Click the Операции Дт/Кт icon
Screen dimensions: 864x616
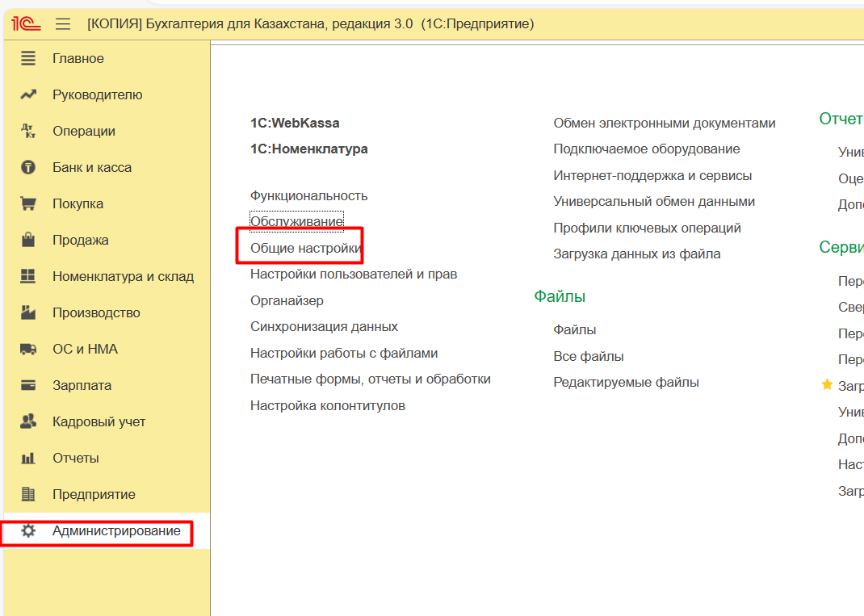click(28, 131)
